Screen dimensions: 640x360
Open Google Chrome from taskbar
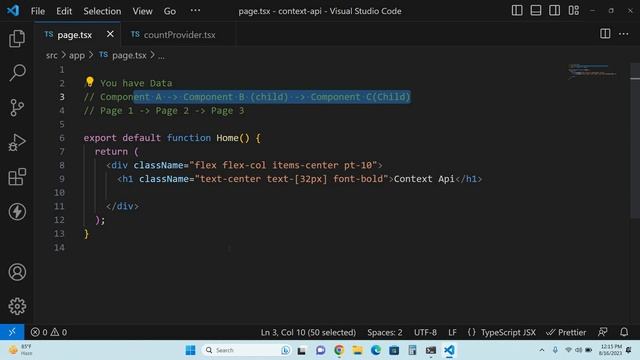coord(339,350)
